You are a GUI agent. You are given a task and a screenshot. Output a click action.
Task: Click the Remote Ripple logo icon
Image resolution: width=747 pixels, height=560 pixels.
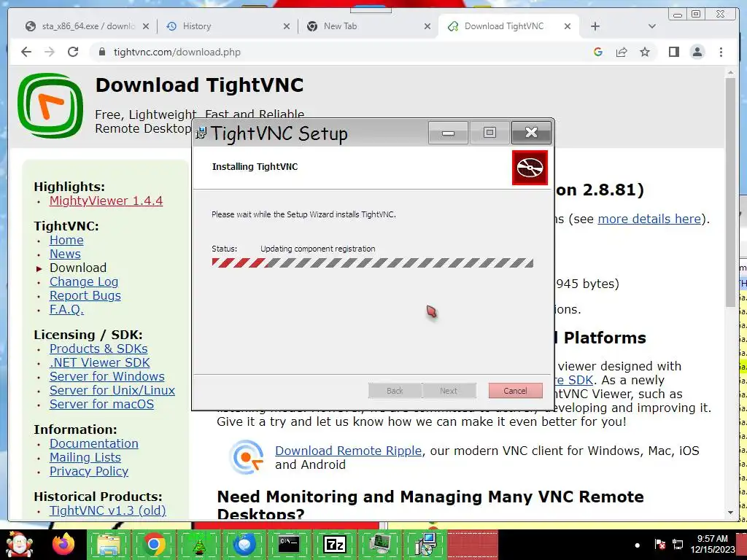(246, 457)
